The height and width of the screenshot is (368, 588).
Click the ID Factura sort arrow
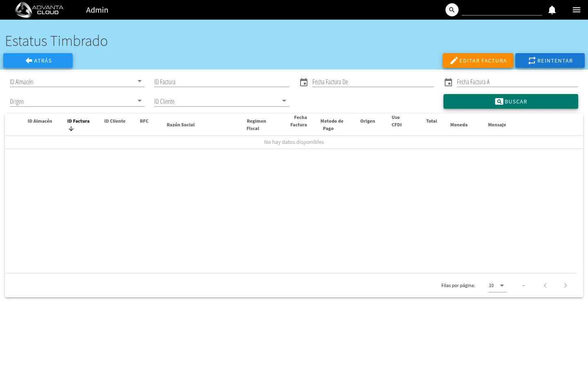pyautogui.click(x=71, y=129)
